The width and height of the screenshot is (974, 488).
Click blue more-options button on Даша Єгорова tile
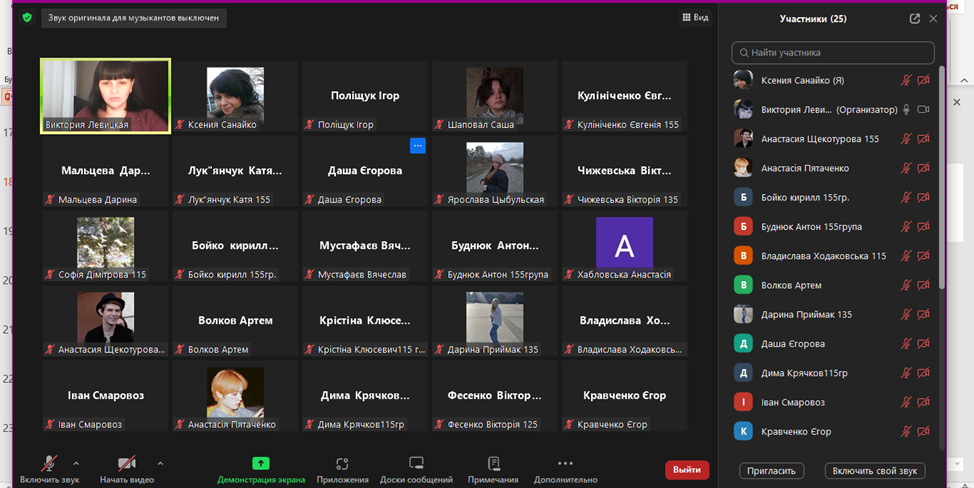coord(418,146)
